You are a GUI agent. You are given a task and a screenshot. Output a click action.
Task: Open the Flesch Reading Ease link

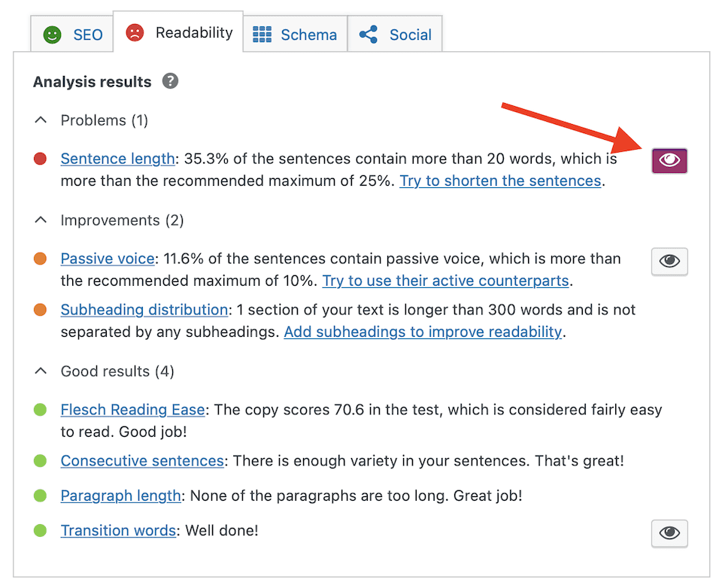(x=132, y=410)
